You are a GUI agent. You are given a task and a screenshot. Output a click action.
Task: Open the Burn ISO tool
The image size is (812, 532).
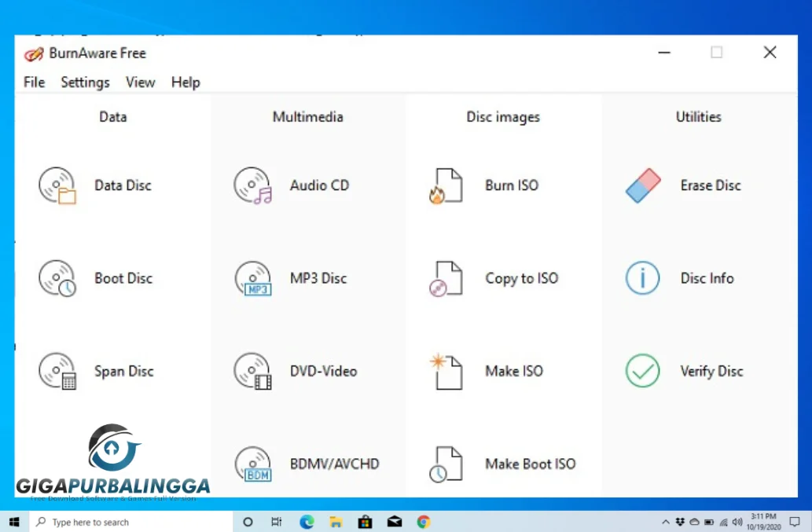[x=490, y=185]
